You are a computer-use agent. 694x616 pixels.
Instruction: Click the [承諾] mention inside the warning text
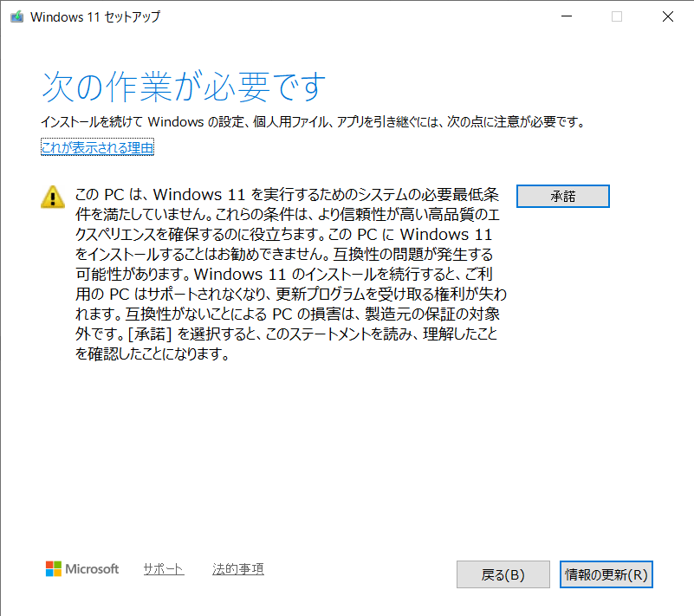click(x=146, y=334)
